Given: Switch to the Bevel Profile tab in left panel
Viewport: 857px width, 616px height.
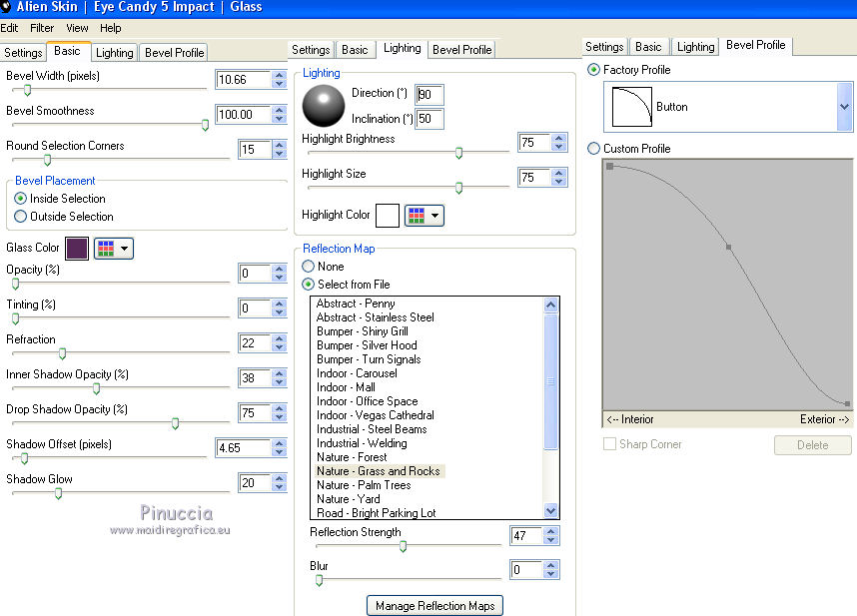Looking at the screenshot, I should (175, 53).
